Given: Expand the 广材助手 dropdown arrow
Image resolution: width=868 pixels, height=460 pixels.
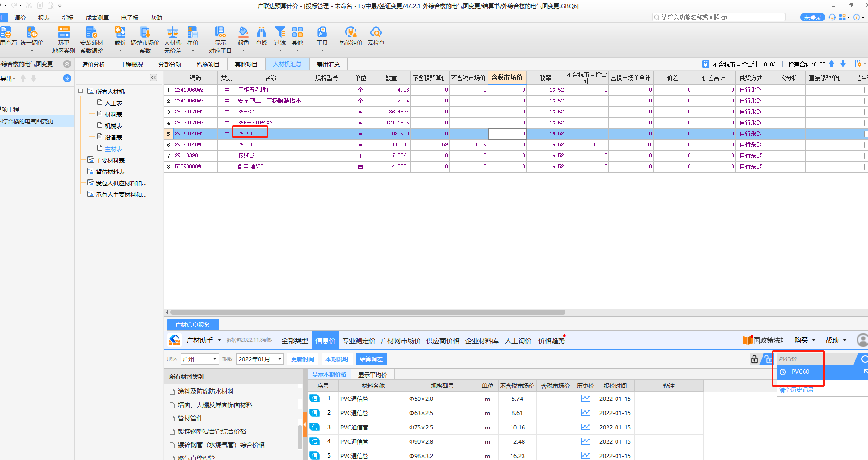Looking at the screenshot, I should (x=220, y=340).
